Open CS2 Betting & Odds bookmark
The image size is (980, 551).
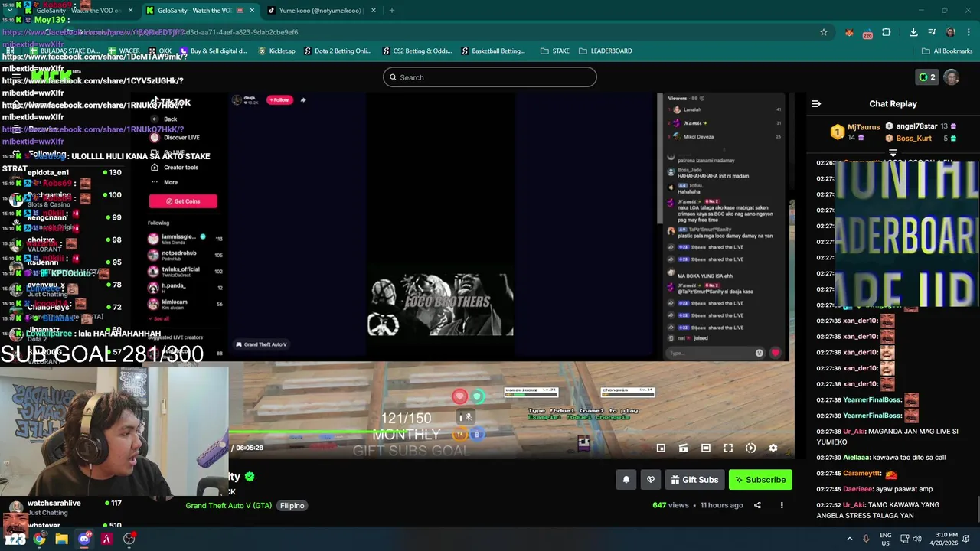[417, 51]
